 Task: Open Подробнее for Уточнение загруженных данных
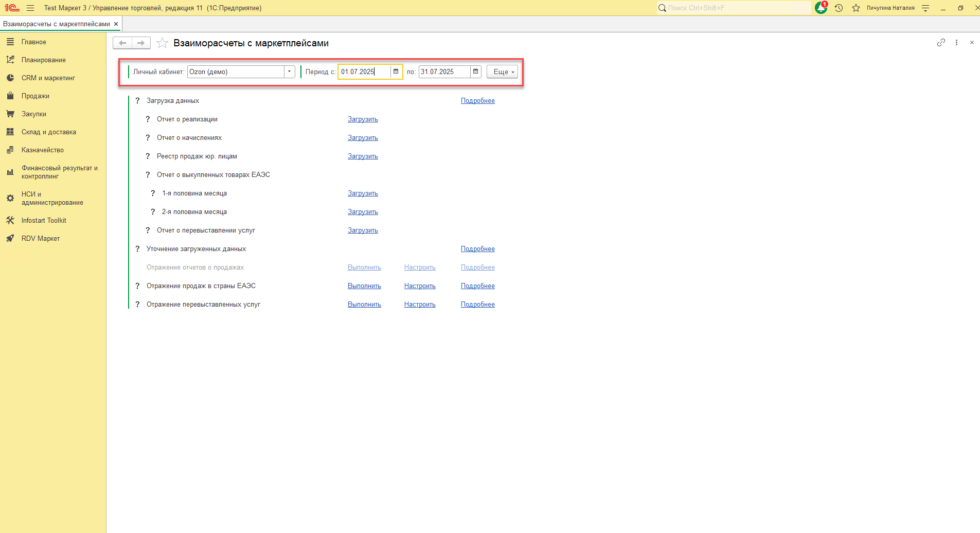(478, 249)
